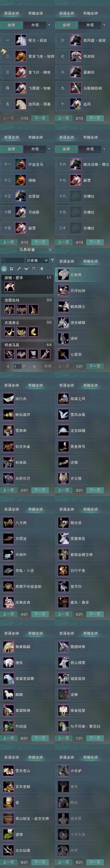
Task: Advance 马具秘鉴 page with right arrow
Action: [x=34, y=366]
